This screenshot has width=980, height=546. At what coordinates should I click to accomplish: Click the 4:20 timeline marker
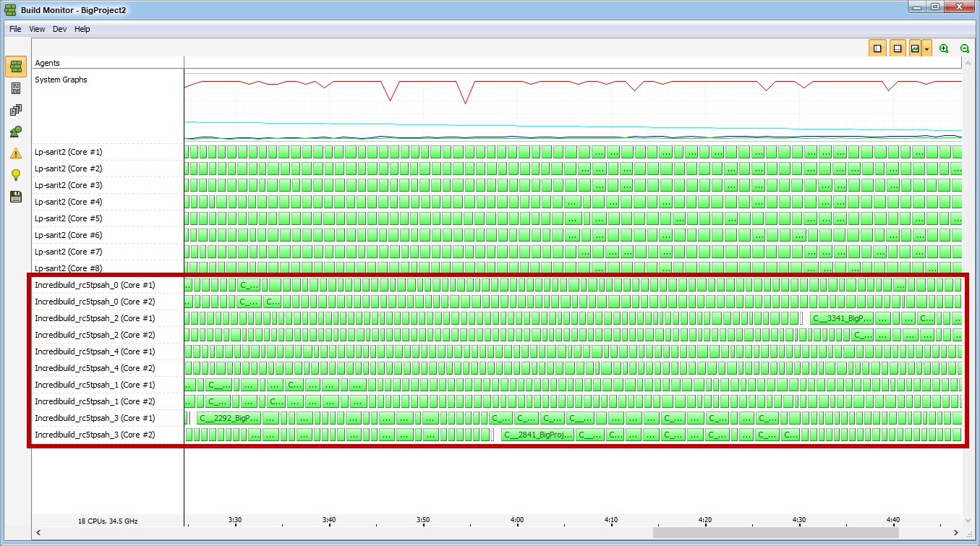click(x=705, y=519)
